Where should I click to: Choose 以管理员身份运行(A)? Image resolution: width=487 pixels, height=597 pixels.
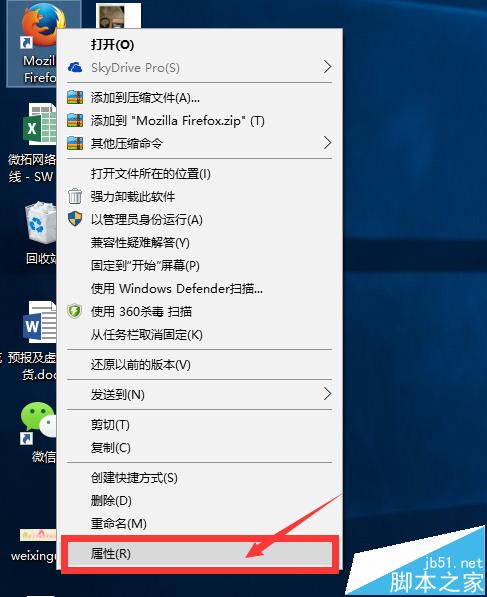(x=200, y=220)
